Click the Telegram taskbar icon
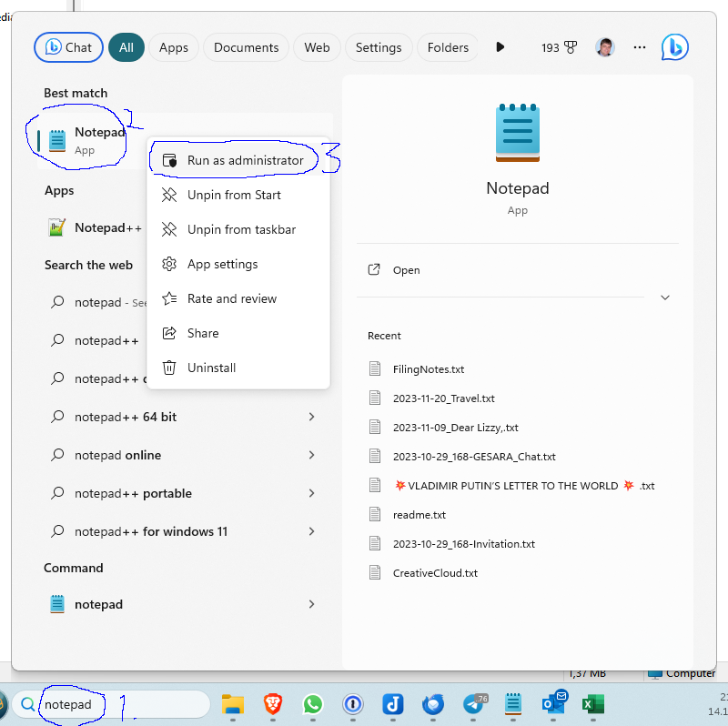Viewport: 728px width, 726px height. [474, 703]
